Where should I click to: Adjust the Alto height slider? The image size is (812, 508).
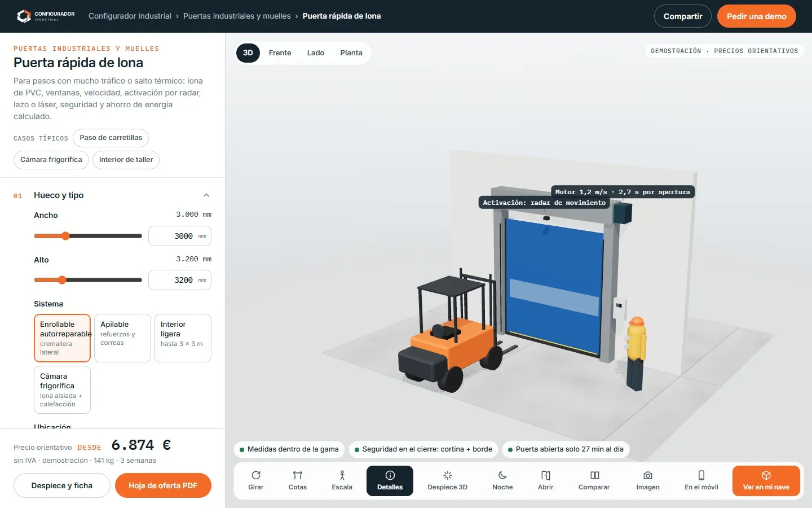click(88, 280)
